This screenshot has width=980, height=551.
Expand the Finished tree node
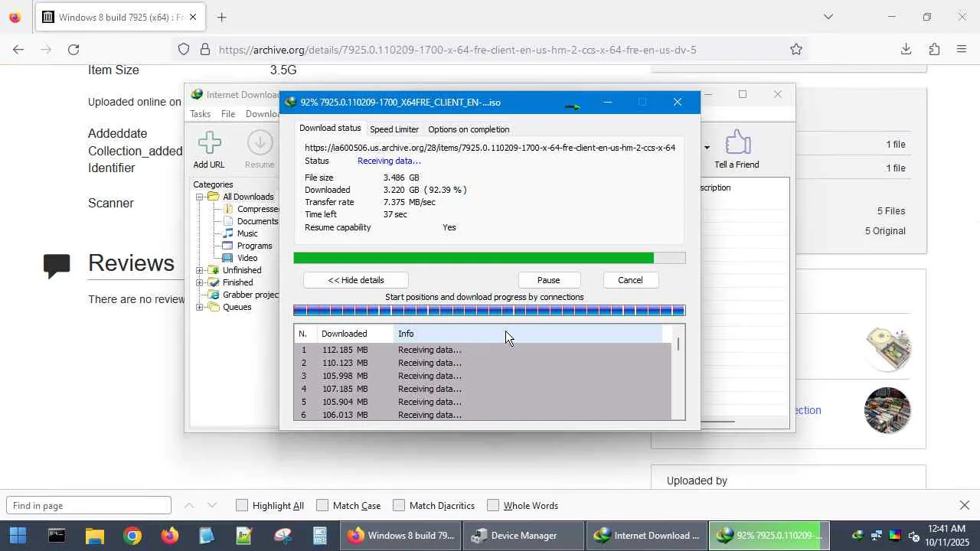coord(200,282)
